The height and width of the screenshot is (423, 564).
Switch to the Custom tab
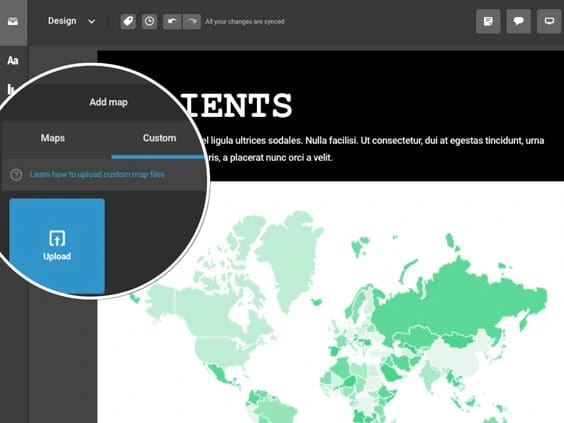pos(159,138)
